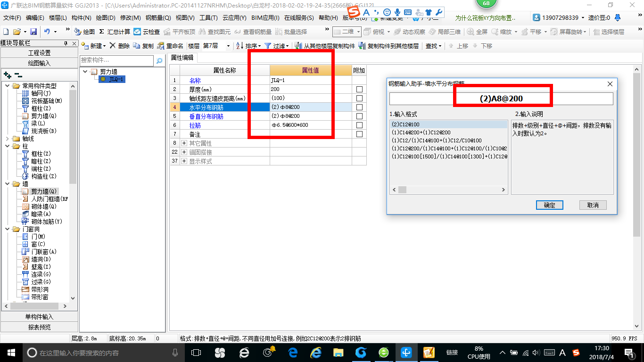Click the Windows Start button
This screenshot has width=644, height=362.
tap(11, 353)
